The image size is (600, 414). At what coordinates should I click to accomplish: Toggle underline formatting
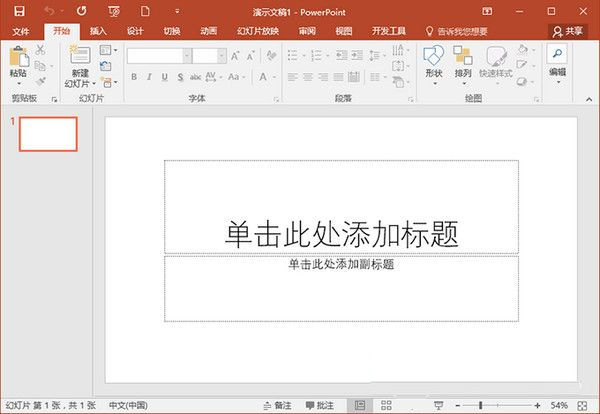(x=165, y=77)
